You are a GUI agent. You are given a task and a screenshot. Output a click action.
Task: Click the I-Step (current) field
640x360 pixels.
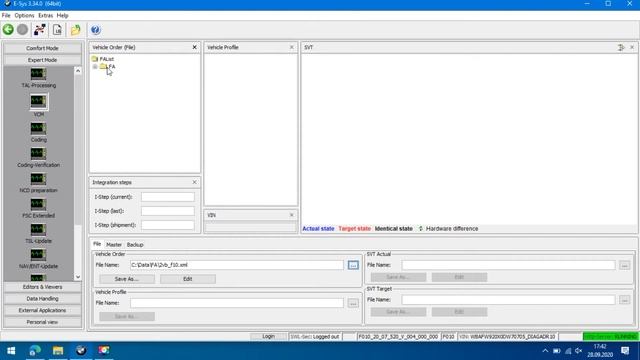168,197
